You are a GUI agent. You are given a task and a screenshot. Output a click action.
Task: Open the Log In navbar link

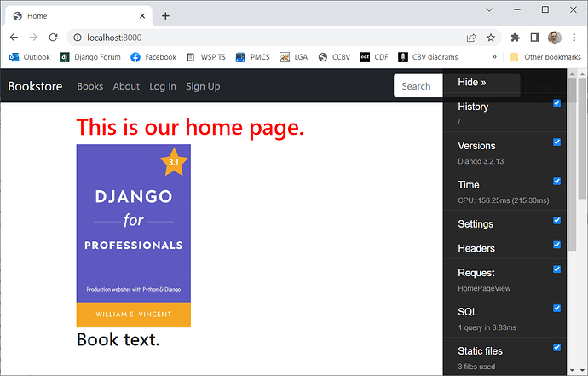tap(163, 86)
